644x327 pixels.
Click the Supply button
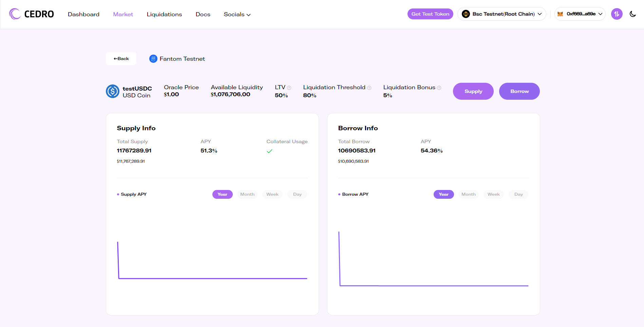(473, 91)
